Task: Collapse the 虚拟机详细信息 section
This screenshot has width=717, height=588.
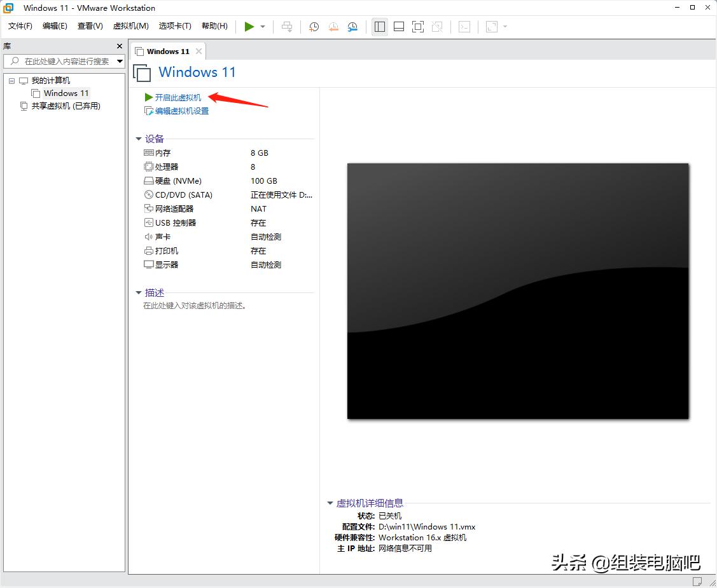Action: 330,502
